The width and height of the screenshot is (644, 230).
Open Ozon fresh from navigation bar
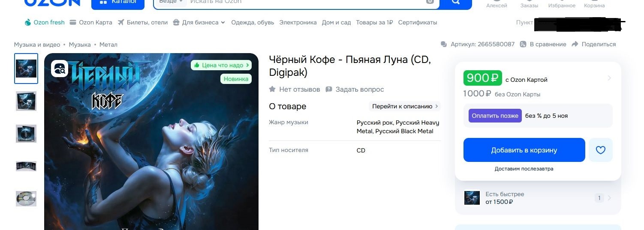45,22
